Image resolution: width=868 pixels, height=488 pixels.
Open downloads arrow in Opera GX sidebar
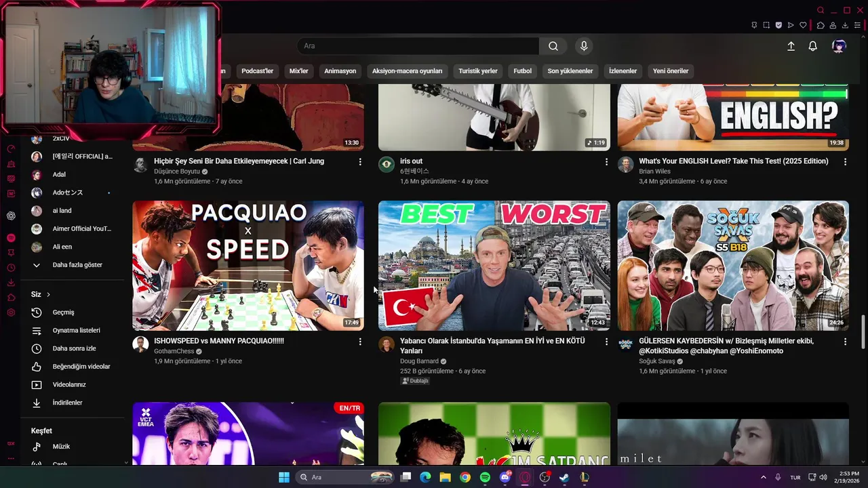click(x=11, y=283)
